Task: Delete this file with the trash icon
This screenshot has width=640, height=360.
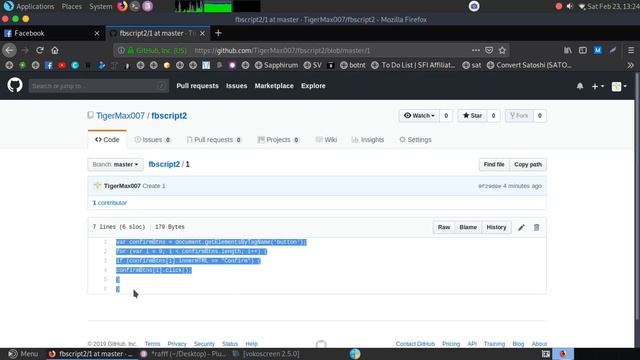Action: tap(536, 227)
